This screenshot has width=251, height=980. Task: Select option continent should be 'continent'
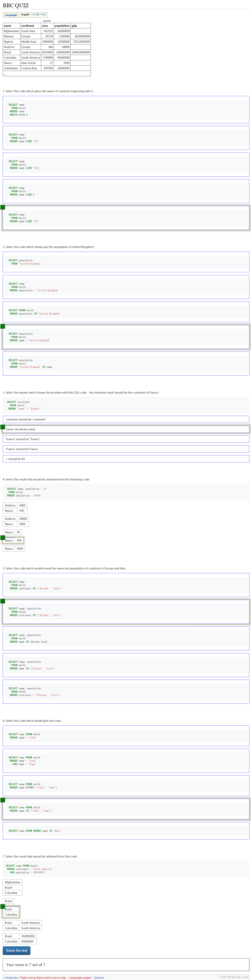126,419
